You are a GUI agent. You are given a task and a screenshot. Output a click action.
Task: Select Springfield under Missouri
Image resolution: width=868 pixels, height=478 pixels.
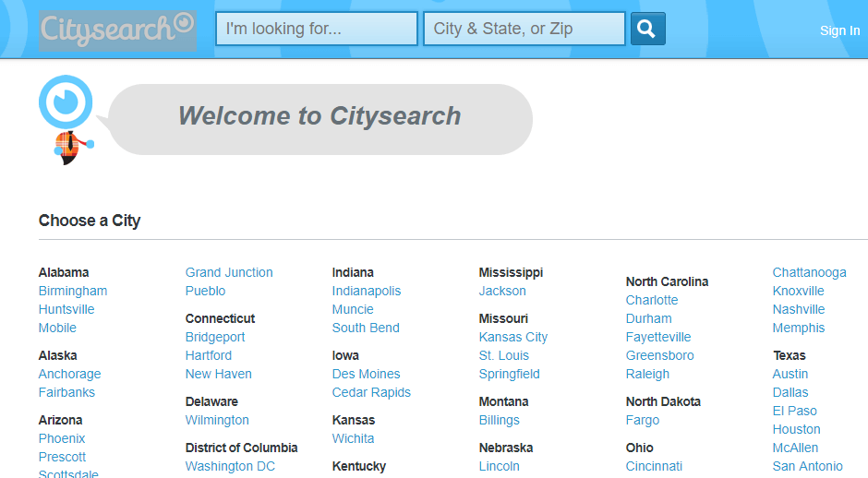[510, 374]
